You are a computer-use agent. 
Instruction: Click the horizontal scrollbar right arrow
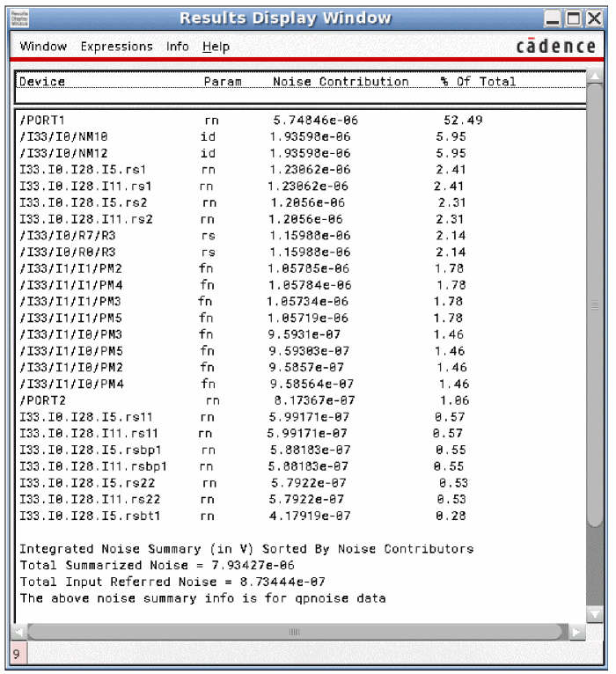(x=576, y=632)
